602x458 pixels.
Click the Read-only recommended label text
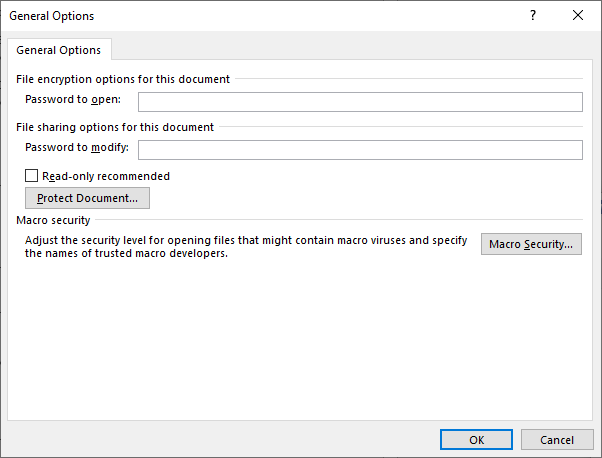click(106, 176)
